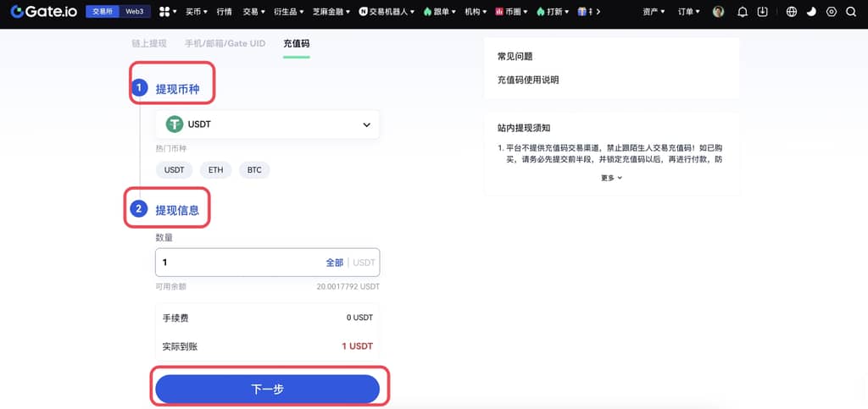Switch to 交易所 mode
This screenshot has height=409, width=868.
(101, 12)
